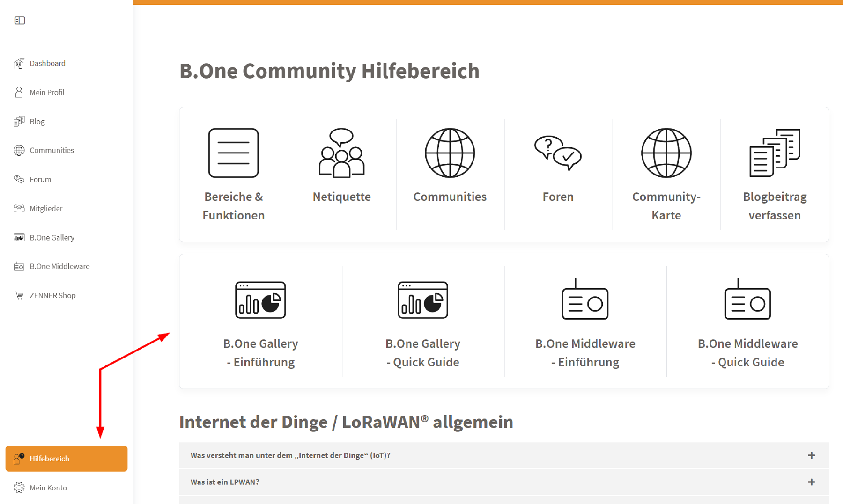Open the Bereiche & Funktionen list icon
The width and height of the screenshot is (843, 504).
(233, 153)
